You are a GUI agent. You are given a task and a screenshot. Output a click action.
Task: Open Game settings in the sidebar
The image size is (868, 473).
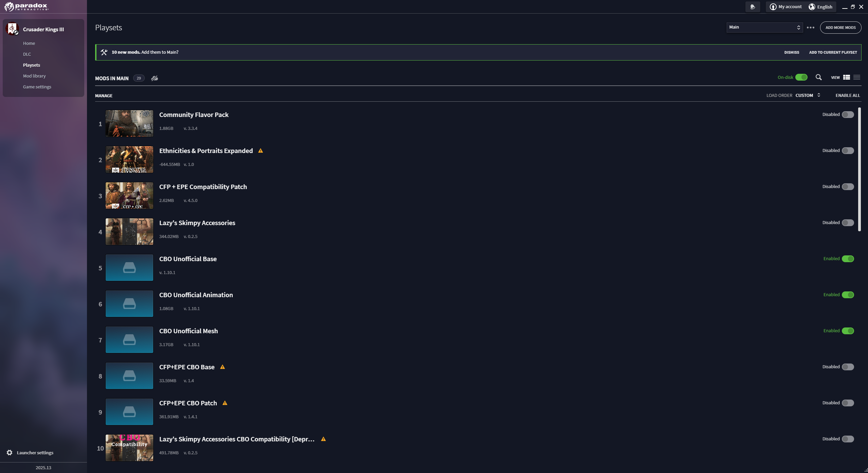[x=37, y=87]
